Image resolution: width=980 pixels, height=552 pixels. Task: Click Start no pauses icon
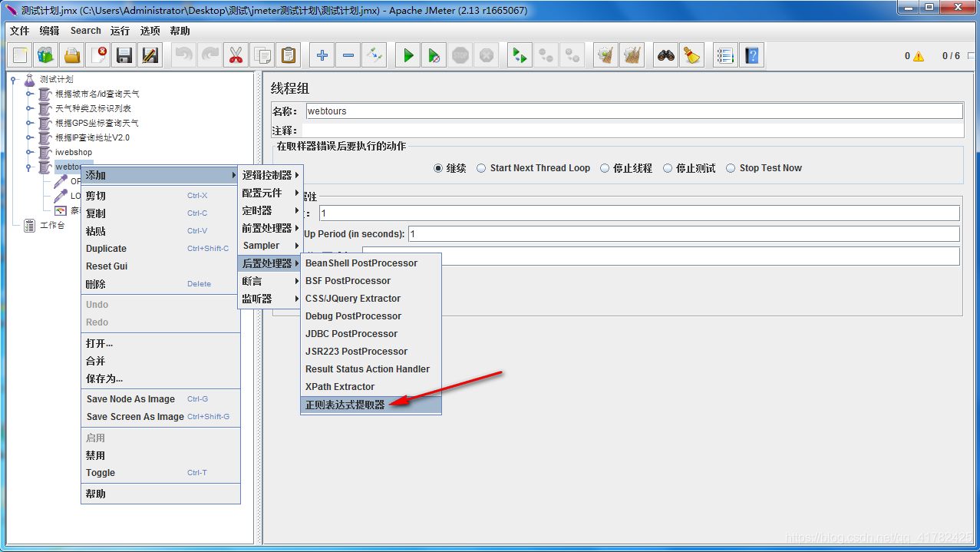[x=434, y=55]
